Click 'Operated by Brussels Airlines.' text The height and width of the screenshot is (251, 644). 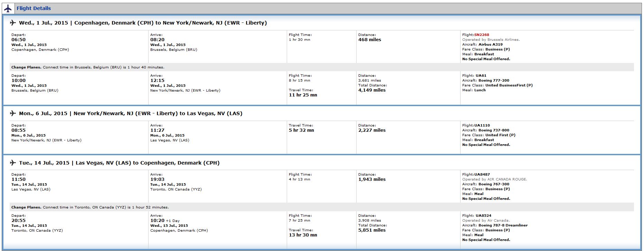click(491, 40)
